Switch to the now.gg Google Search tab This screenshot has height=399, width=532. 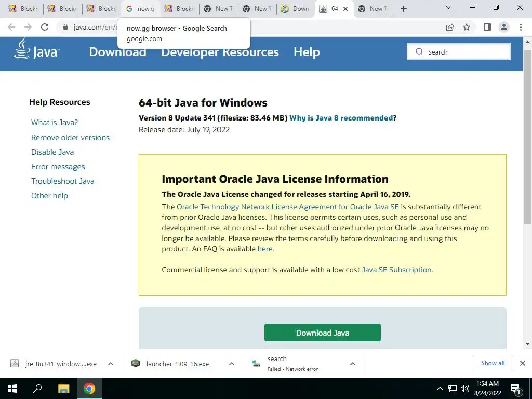coord(141,9)
